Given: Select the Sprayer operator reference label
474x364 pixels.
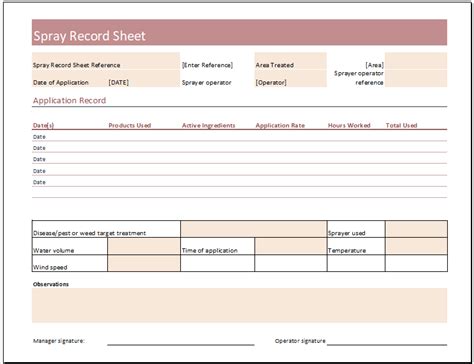Looking at the screenshot, I should click(x=359, y=78).
